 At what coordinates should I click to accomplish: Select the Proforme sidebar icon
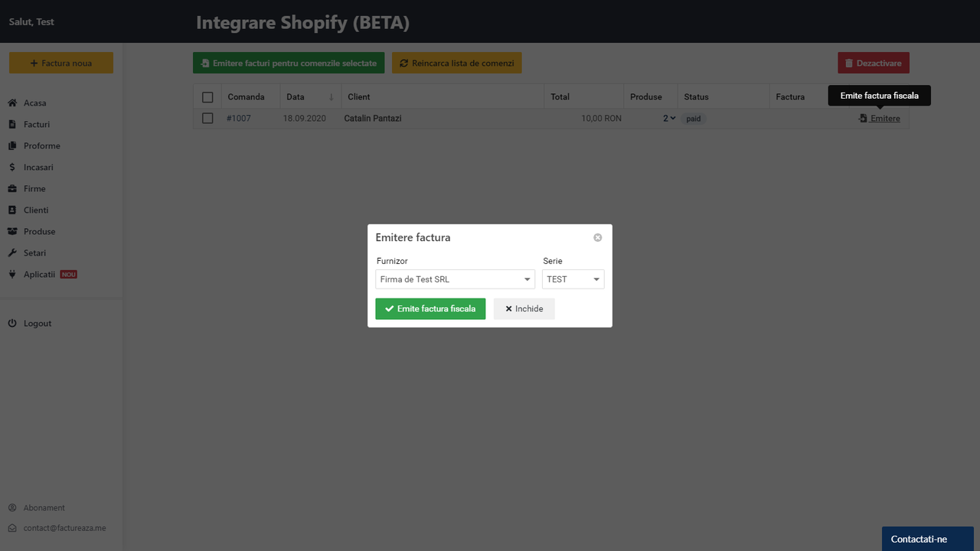click(x=13, y=145)
